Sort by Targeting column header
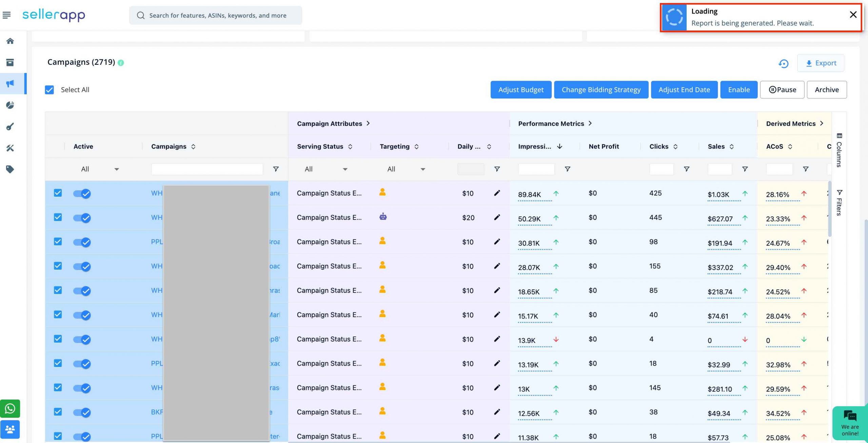The width and height of the screenshot is (868, 443). click(399, 147)
